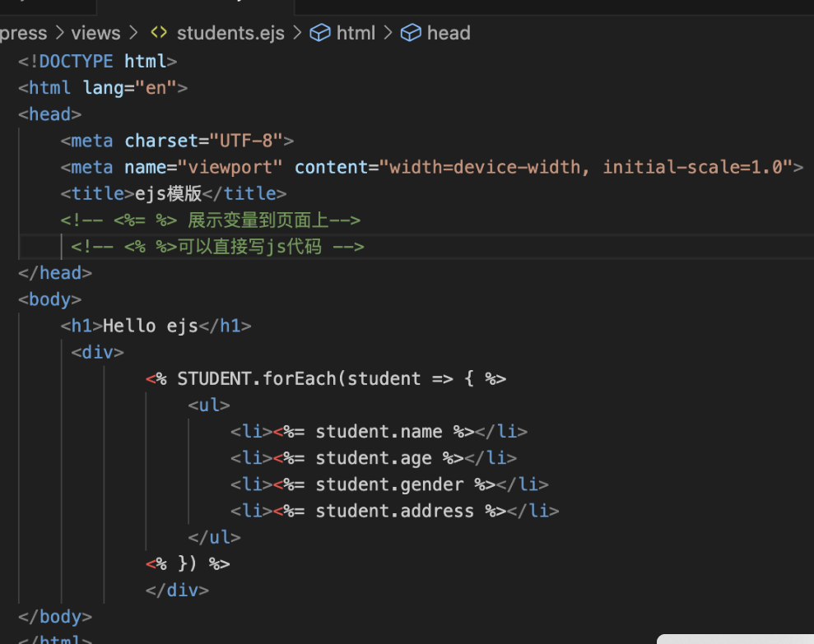Click student.age list item
The height and width of the screenshot is (644, 814).
tap(374, 458)
